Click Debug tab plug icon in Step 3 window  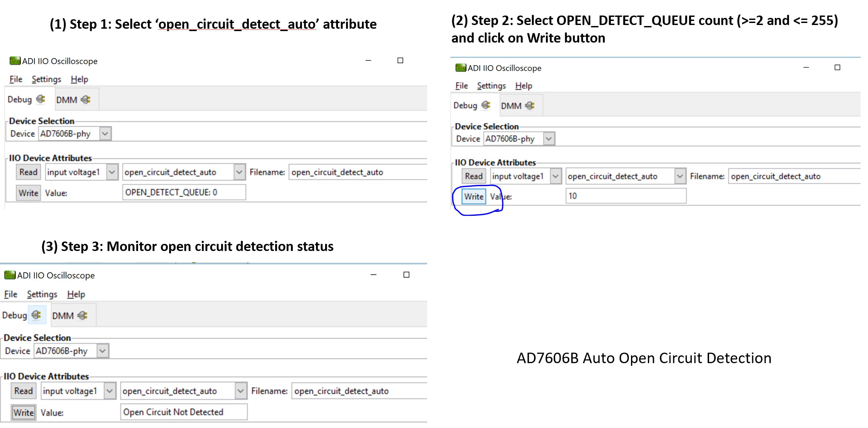click(36, 315)
